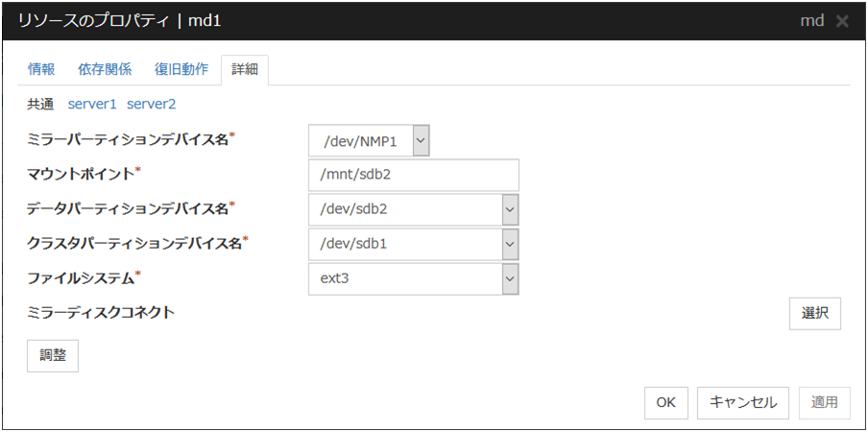The height and width of the screenshot is (432, 868).
Task: Expand the /dev/sdb1 cluster partition dropdown arrow
Action: coord(510,244)
